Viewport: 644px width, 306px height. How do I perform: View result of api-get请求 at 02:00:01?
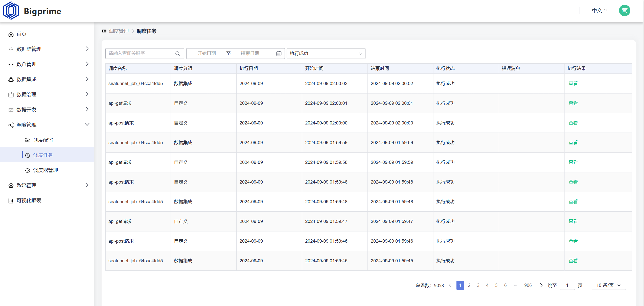(x=573, y=103)
